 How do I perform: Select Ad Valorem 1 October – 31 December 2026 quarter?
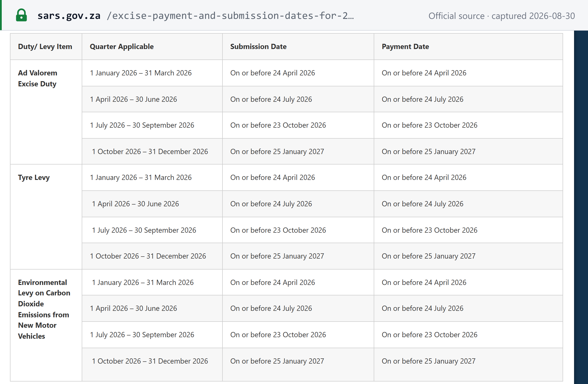[150, 152]
